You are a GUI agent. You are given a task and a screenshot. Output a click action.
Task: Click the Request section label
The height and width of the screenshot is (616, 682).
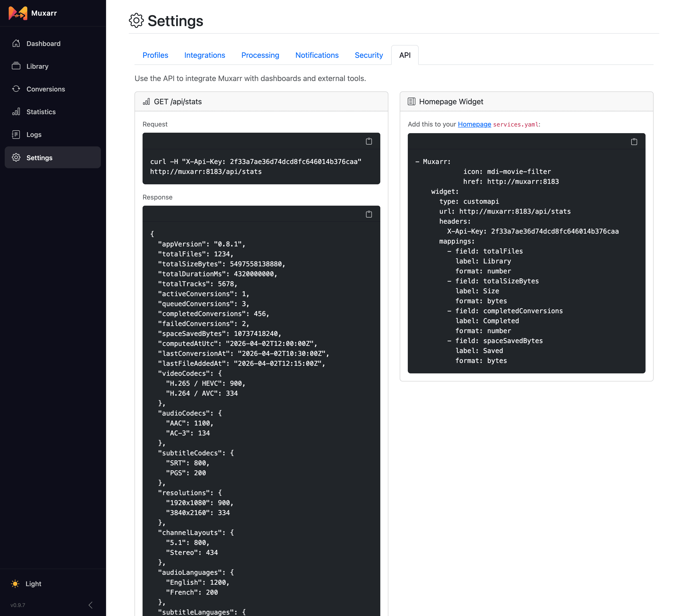coord(155,124)
